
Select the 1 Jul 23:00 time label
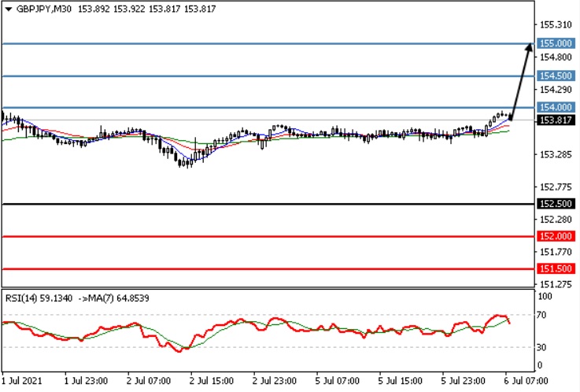[x=86, y=380]
